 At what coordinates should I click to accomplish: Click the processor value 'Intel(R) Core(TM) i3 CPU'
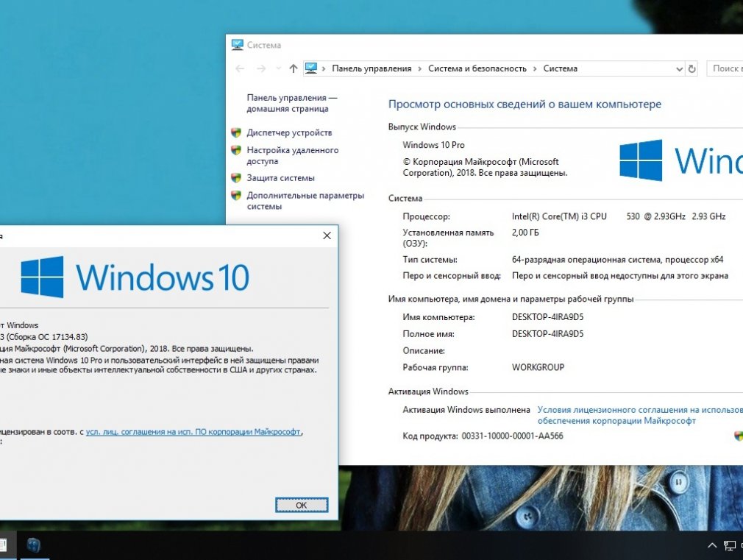(559, 216)
